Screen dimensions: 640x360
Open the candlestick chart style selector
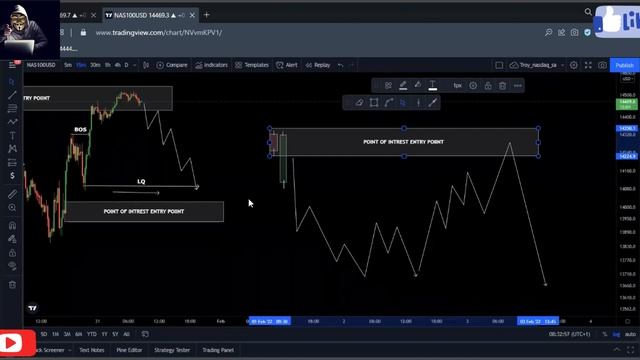[x=146, y=65]
